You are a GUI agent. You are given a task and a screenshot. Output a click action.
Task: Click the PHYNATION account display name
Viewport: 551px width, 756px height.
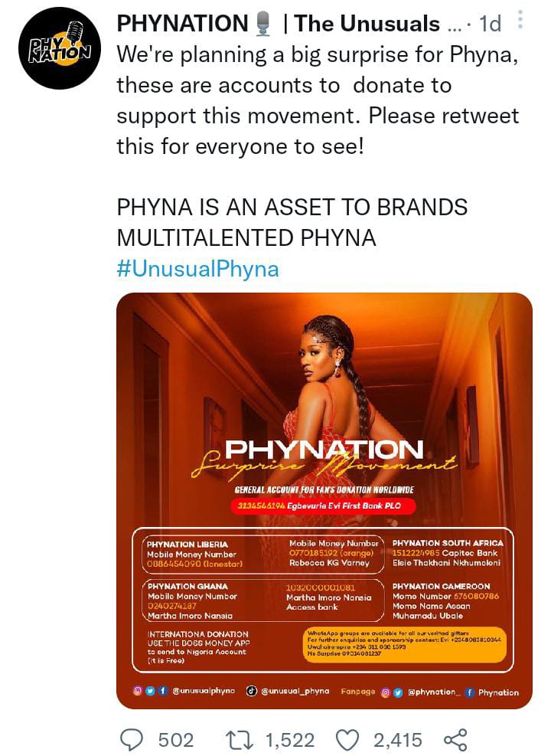[x=184, y=24]
